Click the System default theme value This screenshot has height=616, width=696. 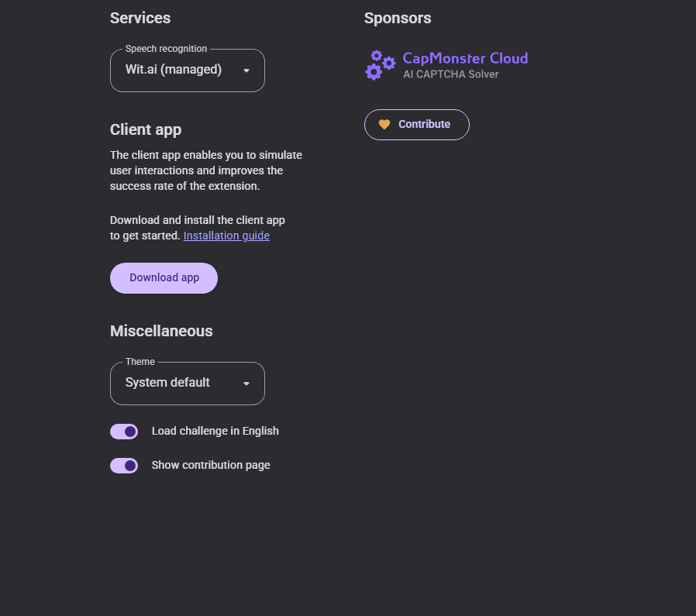click(x=167, y=383)
